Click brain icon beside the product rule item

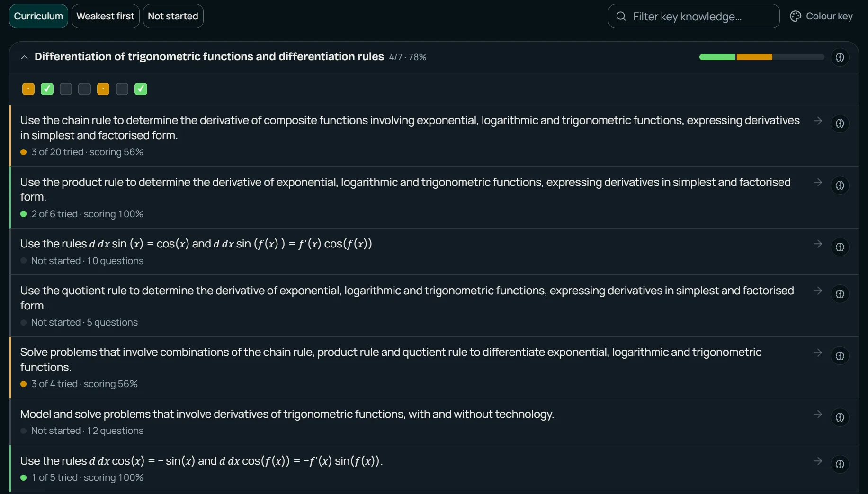coord(840,185)
